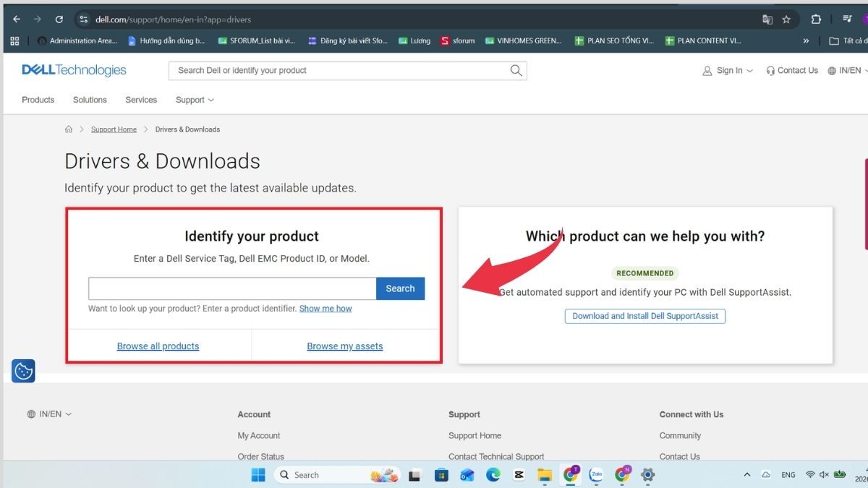Screen dimensions: 868x488
Task: Click browser back arrow
Action: [17, 20]
